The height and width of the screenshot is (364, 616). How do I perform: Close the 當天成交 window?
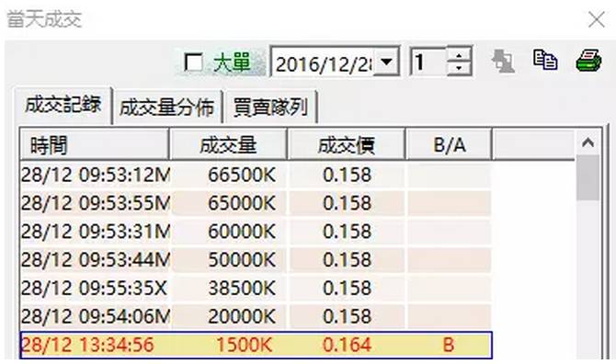click(596, 19)
